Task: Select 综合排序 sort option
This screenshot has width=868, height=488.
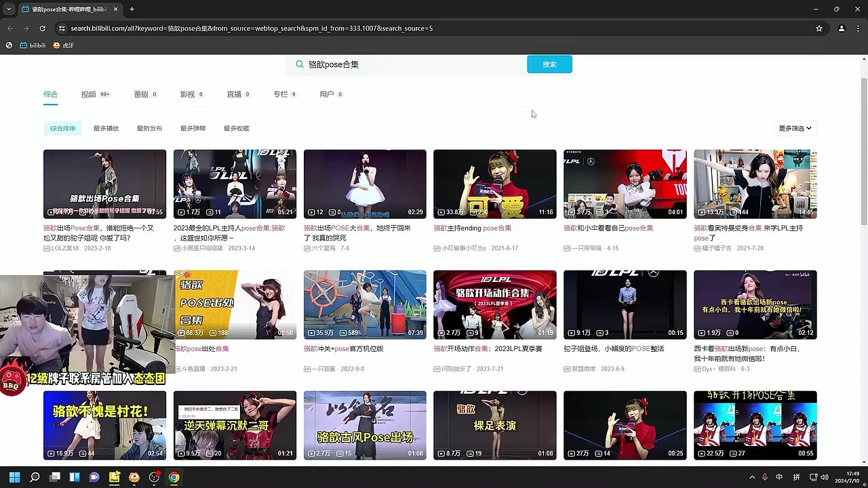Action: coord(62,128)
